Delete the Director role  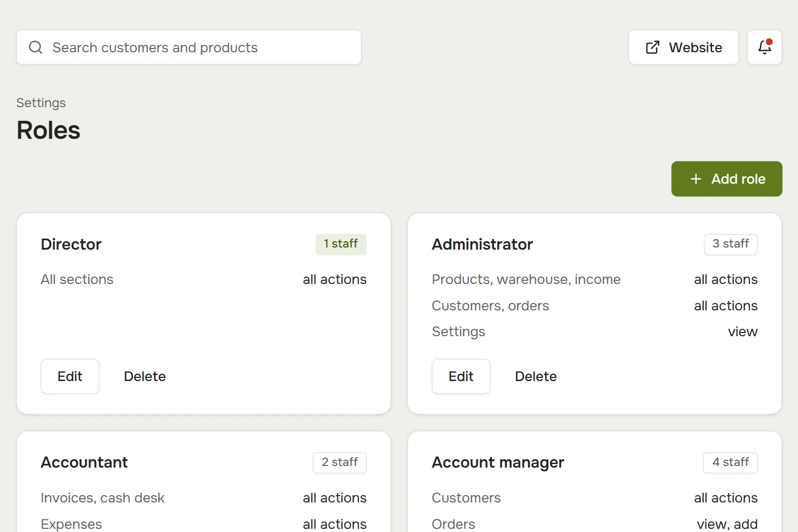pos(145,376)
